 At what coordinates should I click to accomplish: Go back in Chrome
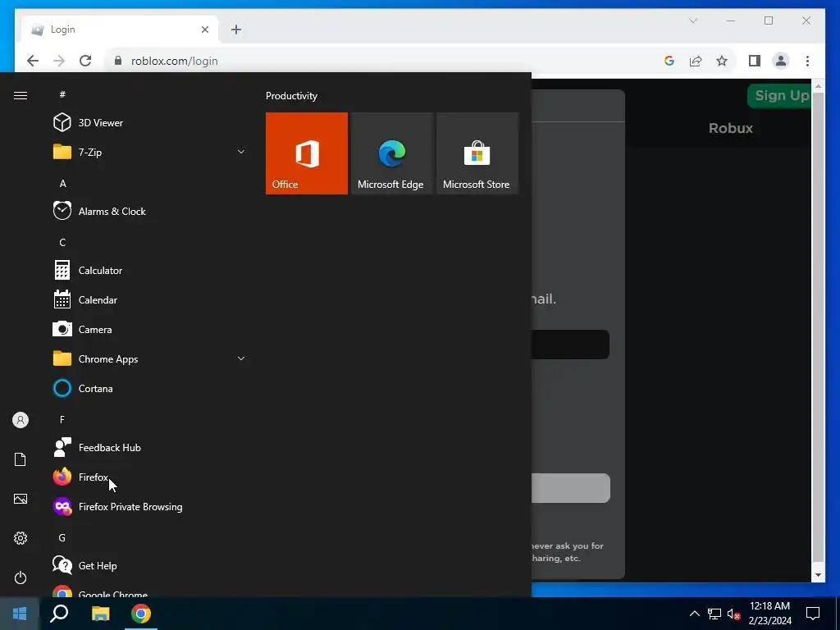33,61
